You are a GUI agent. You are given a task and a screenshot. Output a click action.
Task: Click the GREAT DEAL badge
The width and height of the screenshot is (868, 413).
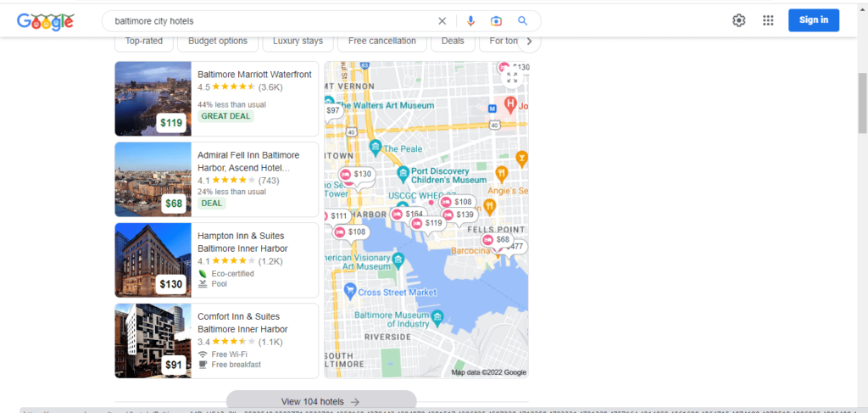pyautogui.click(x=225, y=116)
